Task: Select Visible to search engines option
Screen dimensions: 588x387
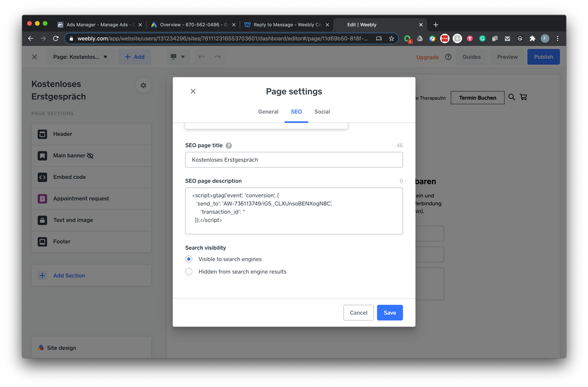Action: tap(189, 259)
